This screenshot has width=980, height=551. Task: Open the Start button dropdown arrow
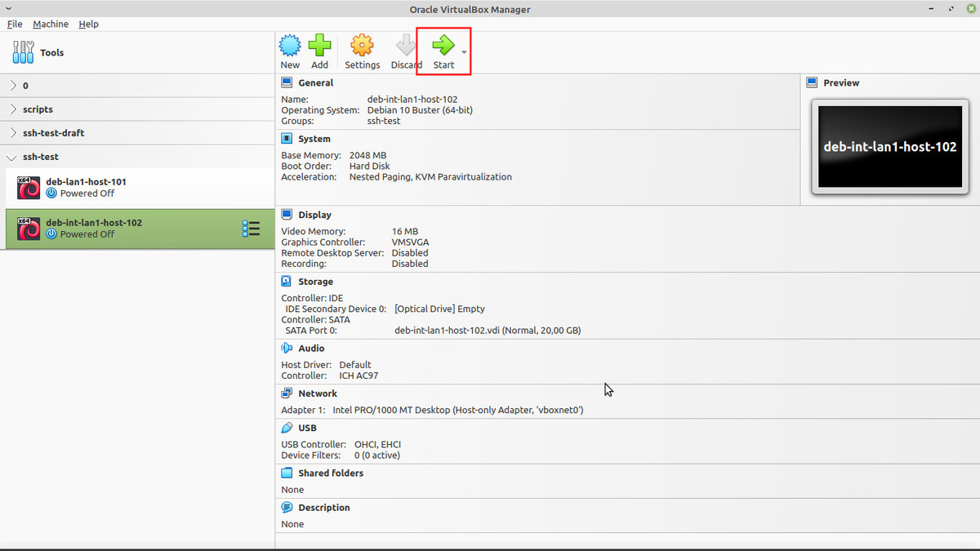464,52
